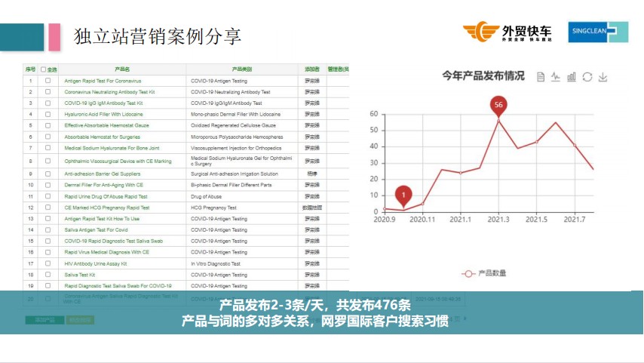
Task: Open CE Marked HCG Pregnancy Rapid Test link
Action: tap(107, 208)
